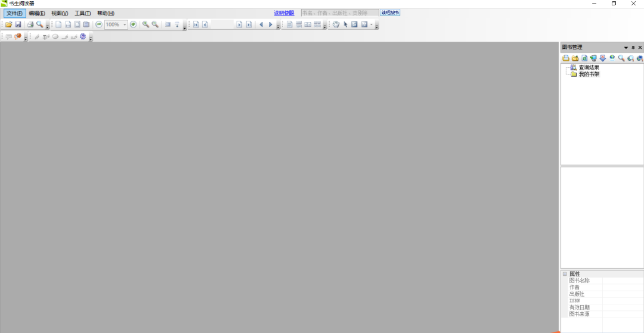This screenshot has width=644, height=333.
Task: Click the save floppy disk icon
Action: 18,24
